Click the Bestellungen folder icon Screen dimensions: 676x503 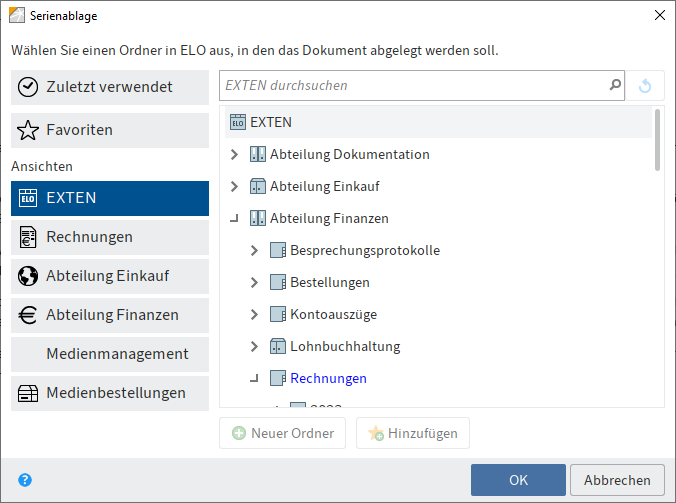pyautogui.click(x=278, y=282)
